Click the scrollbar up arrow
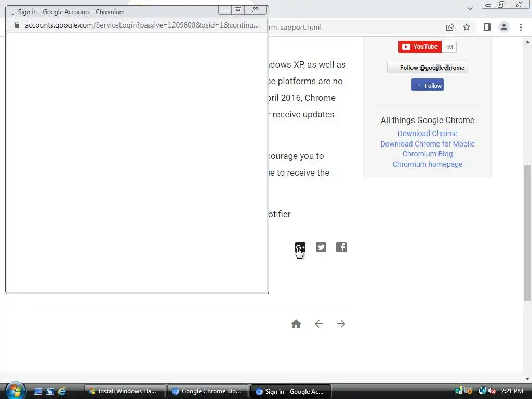This screenshot has width=532, height=399. [x=527, y=42]
